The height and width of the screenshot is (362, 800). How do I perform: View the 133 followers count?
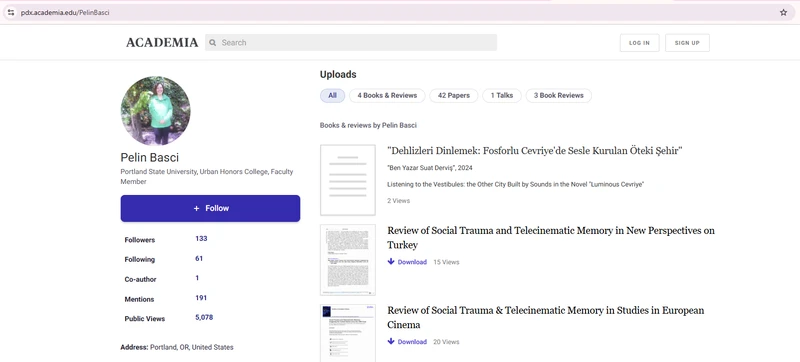coord(201,238)
